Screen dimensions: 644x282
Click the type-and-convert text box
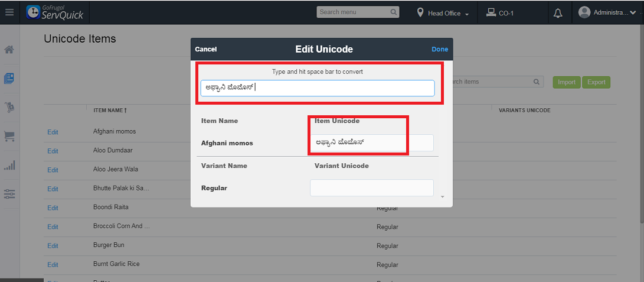318,88
